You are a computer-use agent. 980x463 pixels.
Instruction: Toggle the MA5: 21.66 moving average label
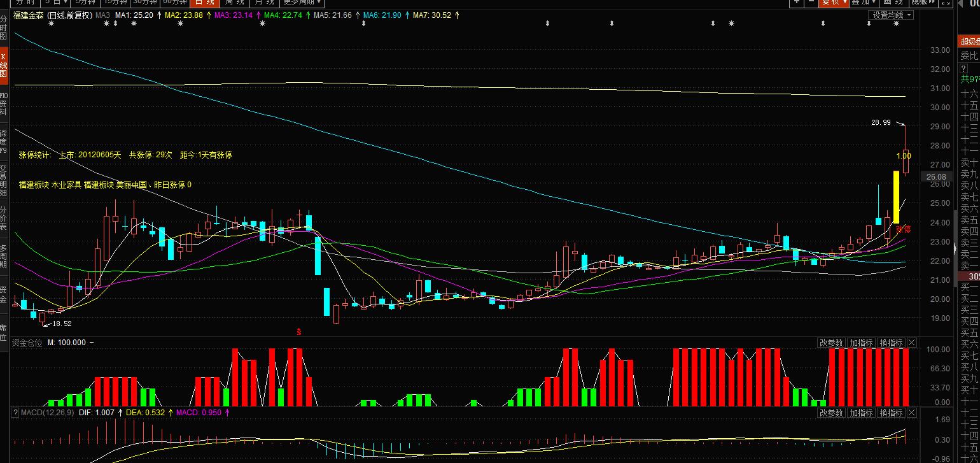point(333,15)
